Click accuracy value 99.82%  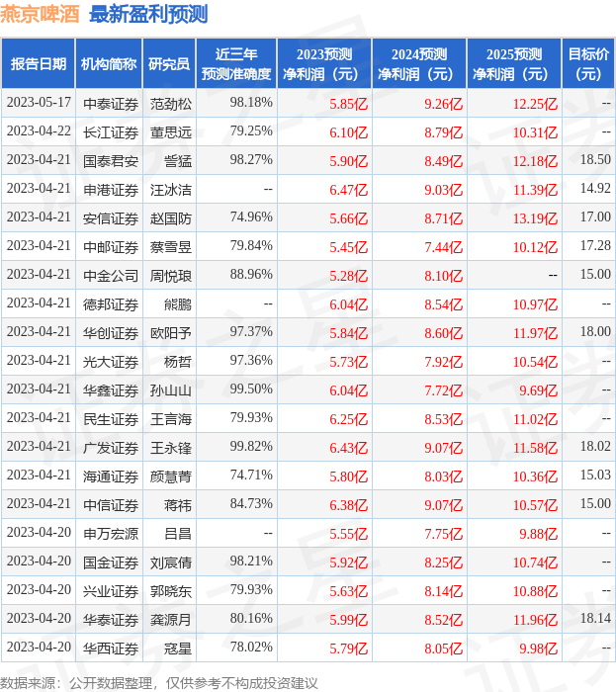coord(250,447)
